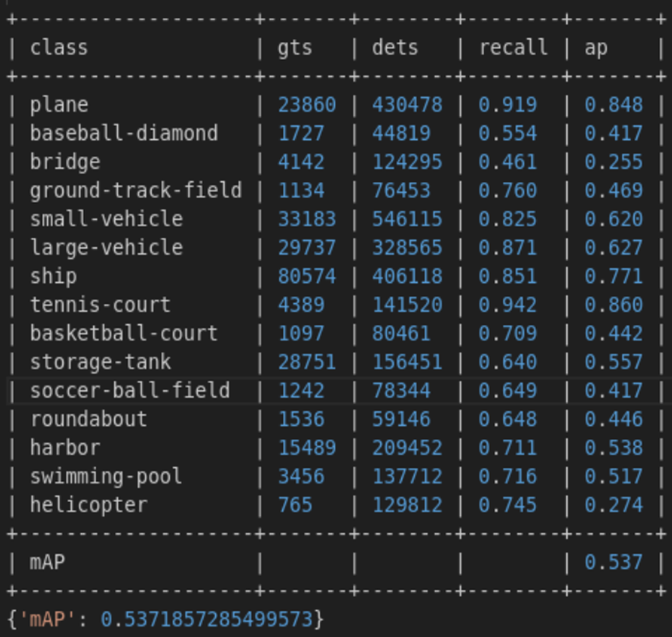Click the swimming-pool recall value 0.716
The height and width of the screenshot is (637, 672).
tap(507, 477)
